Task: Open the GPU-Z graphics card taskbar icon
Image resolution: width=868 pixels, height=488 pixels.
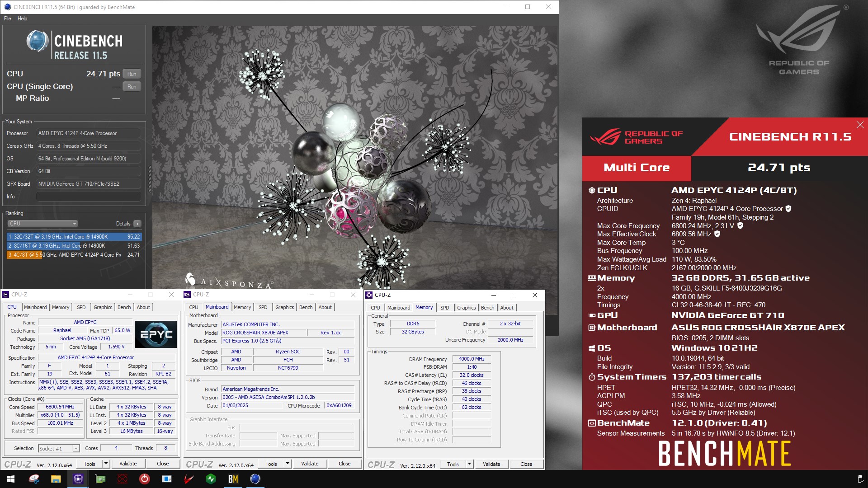Action: coord(100,479)
